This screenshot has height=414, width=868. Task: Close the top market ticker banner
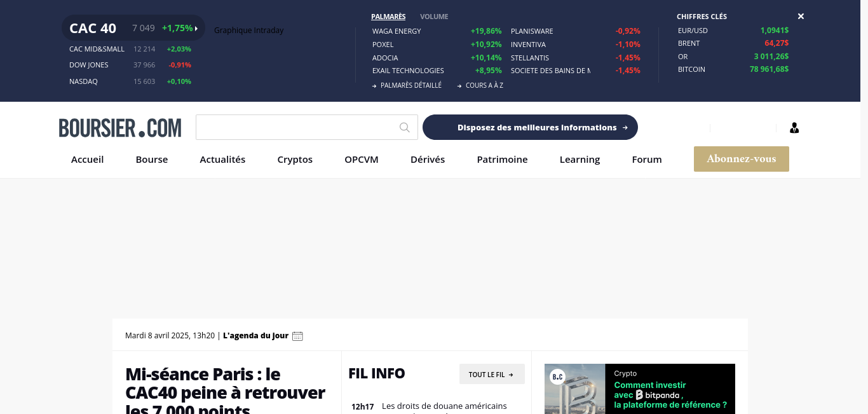(x=801, y=17)
